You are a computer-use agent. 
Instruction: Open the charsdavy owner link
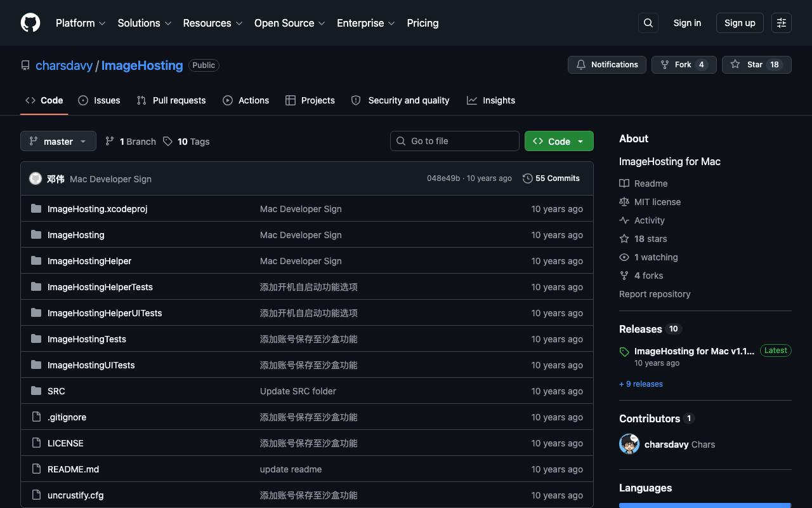pyautogui.click(x=64, y=65)
